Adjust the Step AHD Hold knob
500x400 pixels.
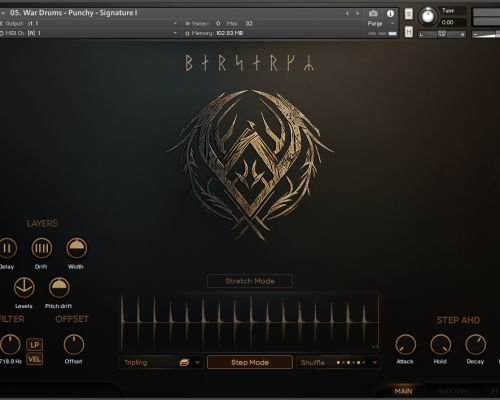pos(440,344)
